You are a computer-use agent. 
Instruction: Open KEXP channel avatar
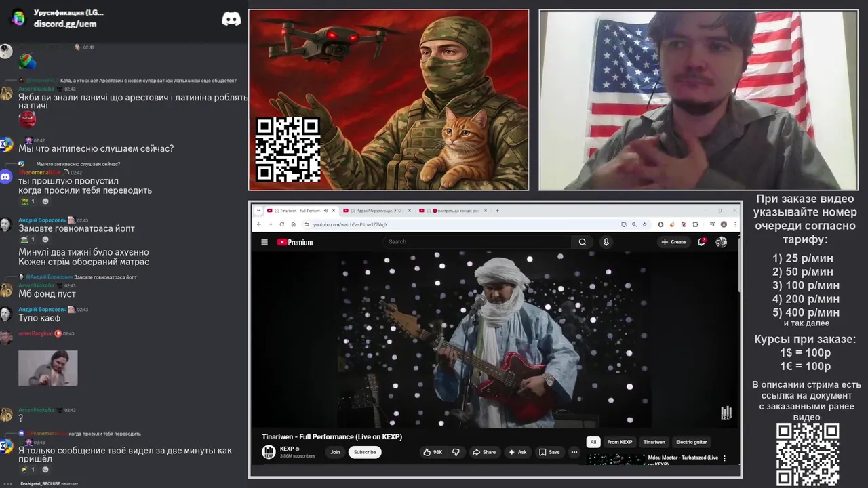[269, 452]
